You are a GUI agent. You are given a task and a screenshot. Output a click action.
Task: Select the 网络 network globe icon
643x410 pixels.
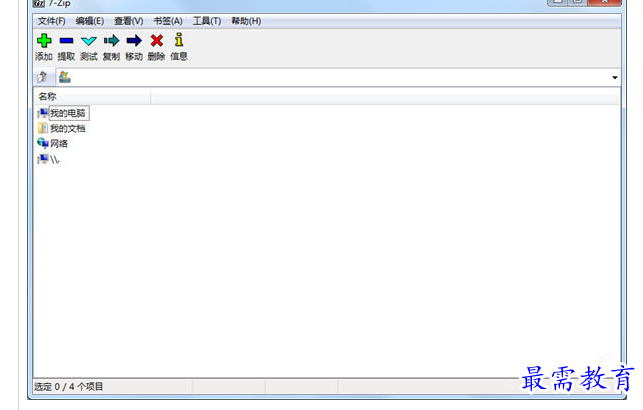[x=43, y=143]
